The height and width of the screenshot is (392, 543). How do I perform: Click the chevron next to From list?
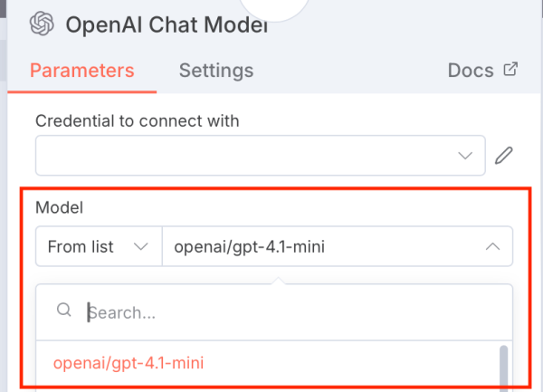click(x=140, y=246)
